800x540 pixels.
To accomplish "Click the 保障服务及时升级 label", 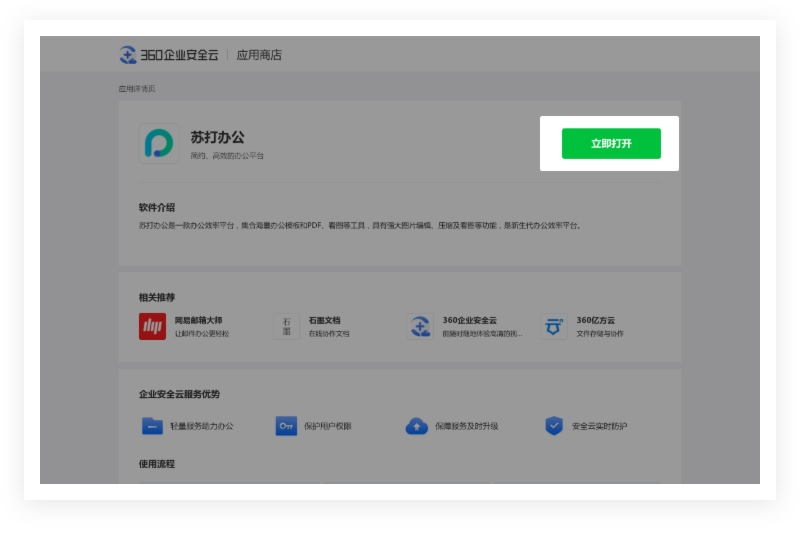I will tap(466, 426).
